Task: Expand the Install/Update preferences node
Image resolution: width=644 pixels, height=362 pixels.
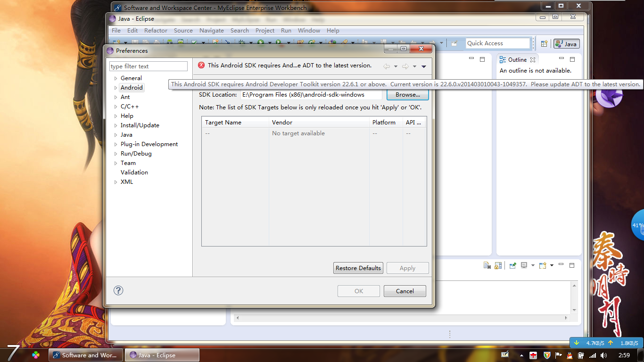Action: coord(116,125)
